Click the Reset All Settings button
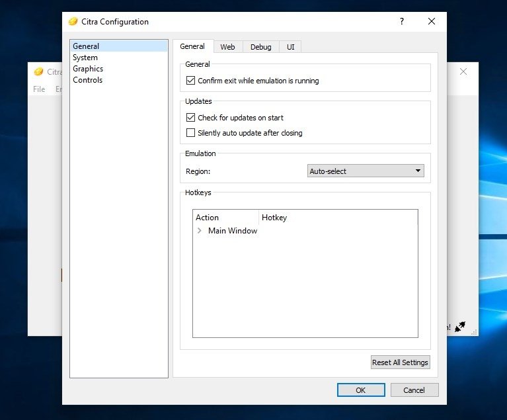 [x=401, y=362]
